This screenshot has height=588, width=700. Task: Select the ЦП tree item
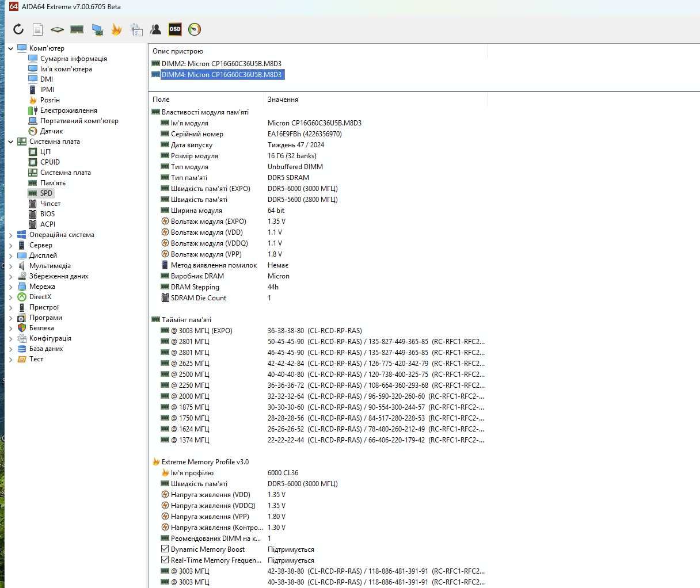(x=45, y=152)
